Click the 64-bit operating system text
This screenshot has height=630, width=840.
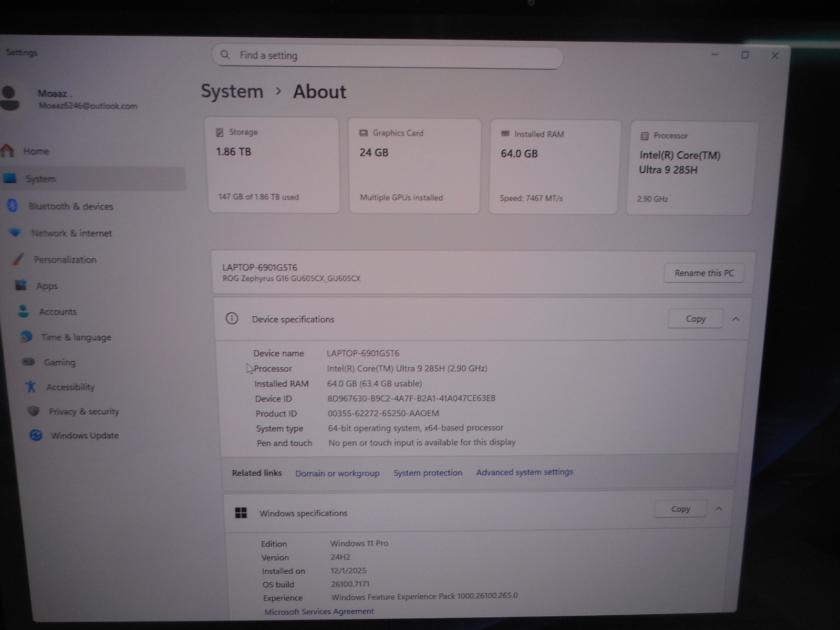pos(416,428)
